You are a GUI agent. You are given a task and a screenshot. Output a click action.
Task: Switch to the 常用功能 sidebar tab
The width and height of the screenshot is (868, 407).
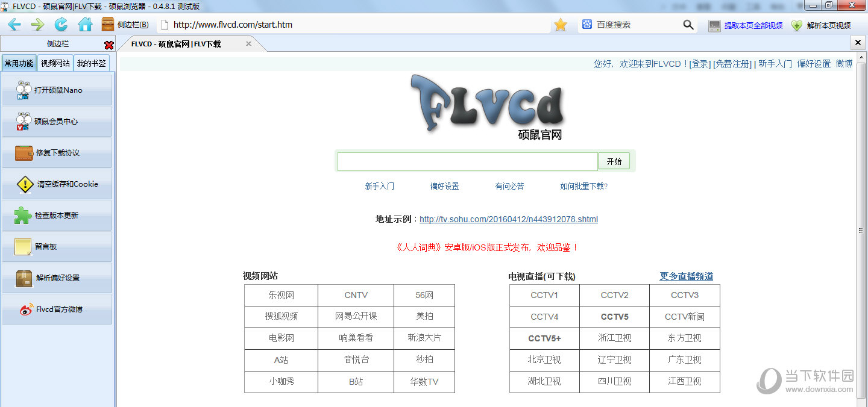tap(19, 63)
